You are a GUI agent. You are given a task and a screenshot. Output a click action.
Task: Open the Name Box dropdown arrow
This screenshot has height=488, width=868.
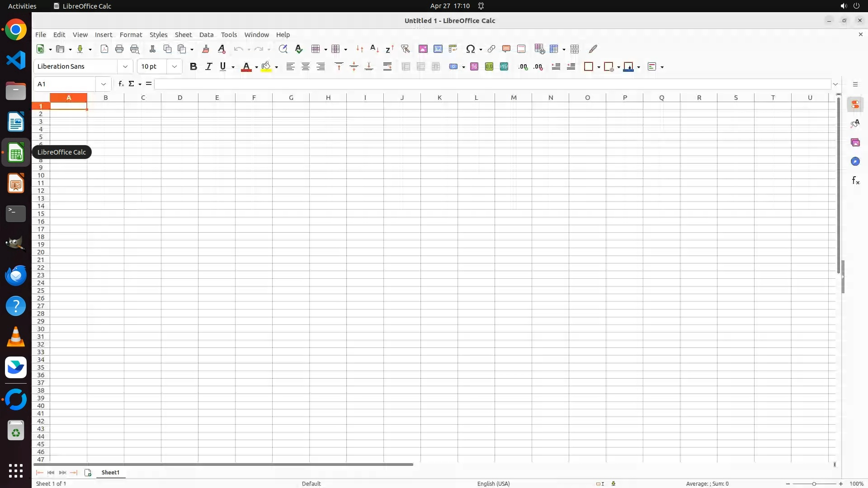(104, 84)
